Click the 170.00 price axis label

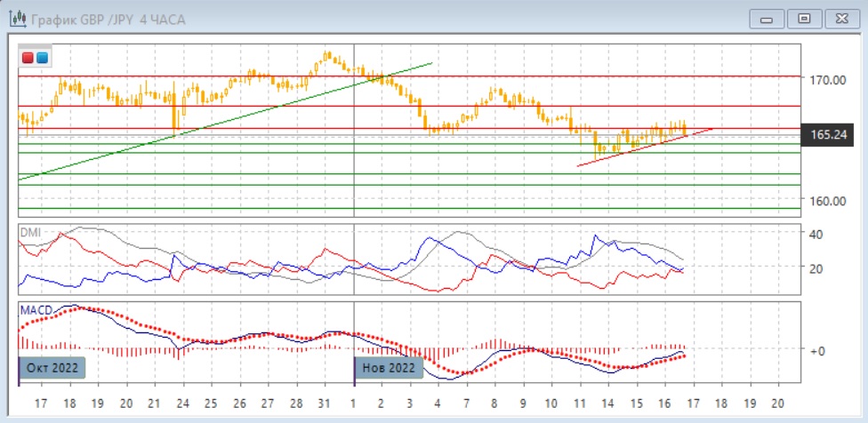coord(827,80)
